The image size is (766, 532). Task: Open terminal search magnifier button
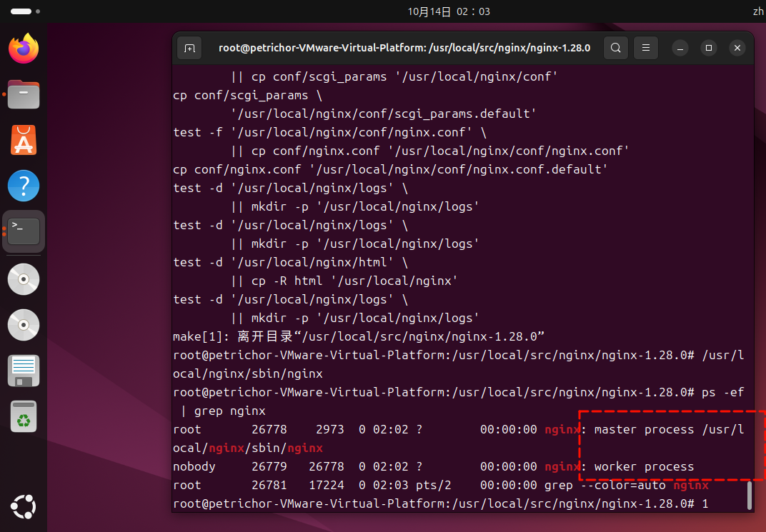click(616, 48)
